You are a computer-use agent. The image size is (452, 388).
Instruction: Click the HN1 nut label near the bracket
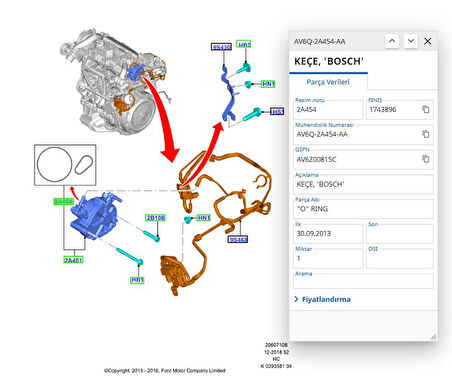(268, 84)
